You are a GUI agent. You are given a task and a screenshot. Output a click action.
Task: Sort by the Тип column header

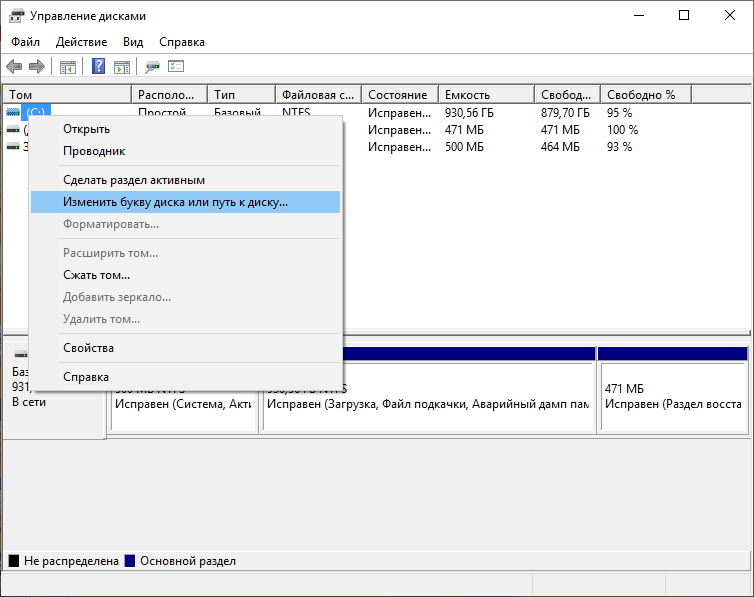coord(242,95)
